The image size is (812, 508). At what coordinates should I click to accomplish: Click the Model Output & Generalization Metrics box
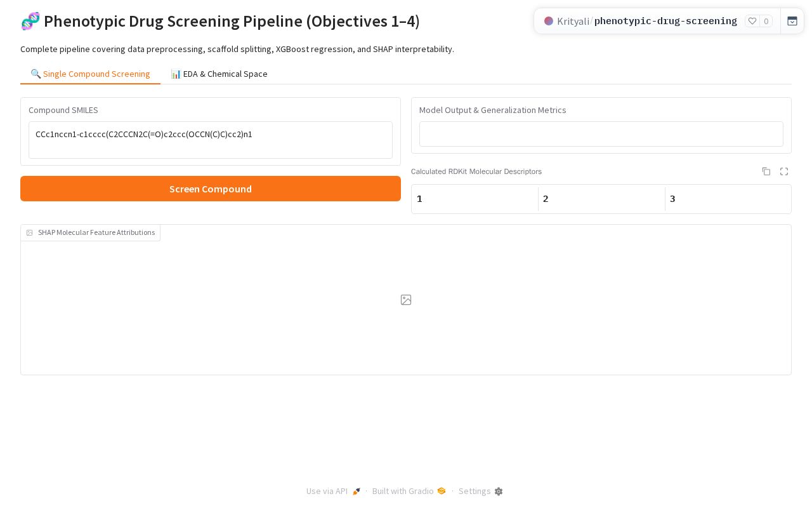601,134
